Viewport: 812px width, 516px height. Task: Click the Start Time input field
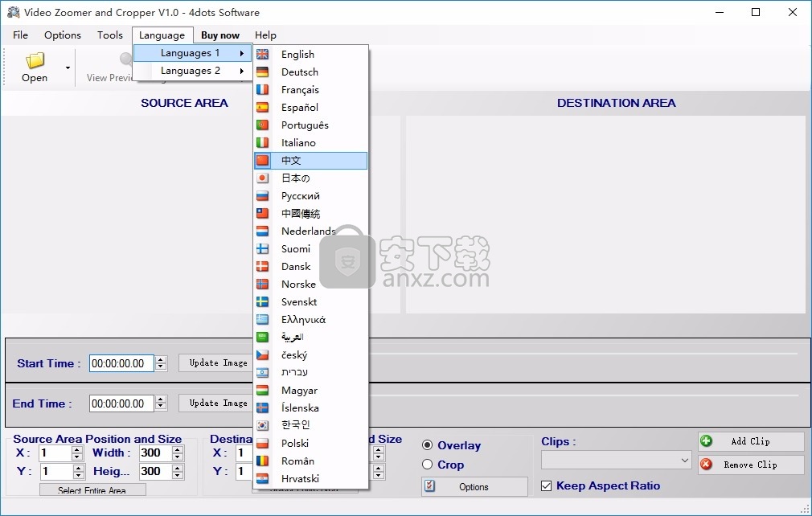coord(121,363)
